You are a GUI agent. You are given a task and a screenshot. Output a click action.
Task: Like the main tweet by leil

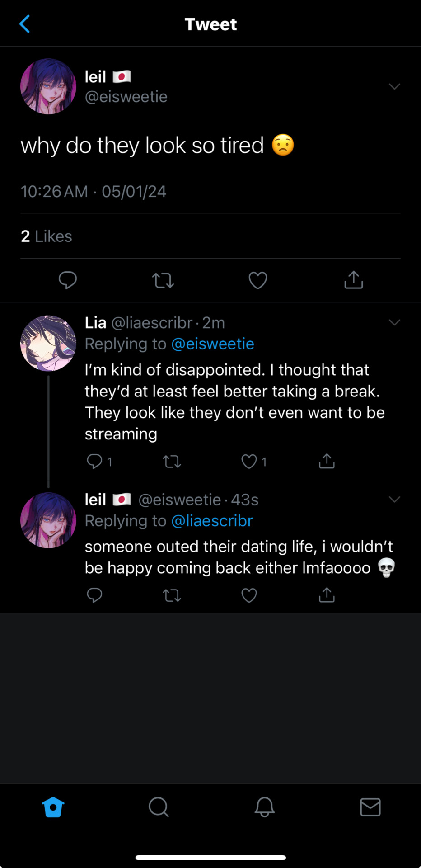tap(258, 280)
